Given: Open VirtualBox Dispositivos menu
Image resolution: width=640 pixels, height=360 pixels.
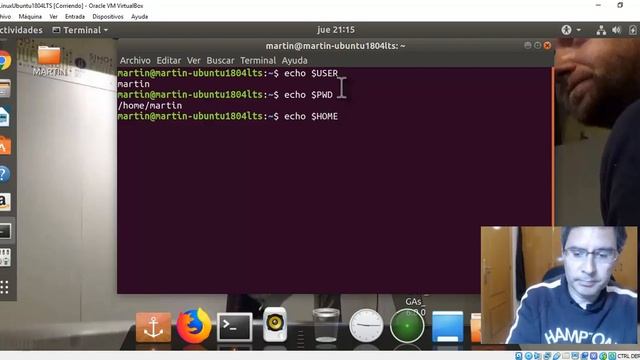Looking at the screenshot, I should (x=108, y=17).
